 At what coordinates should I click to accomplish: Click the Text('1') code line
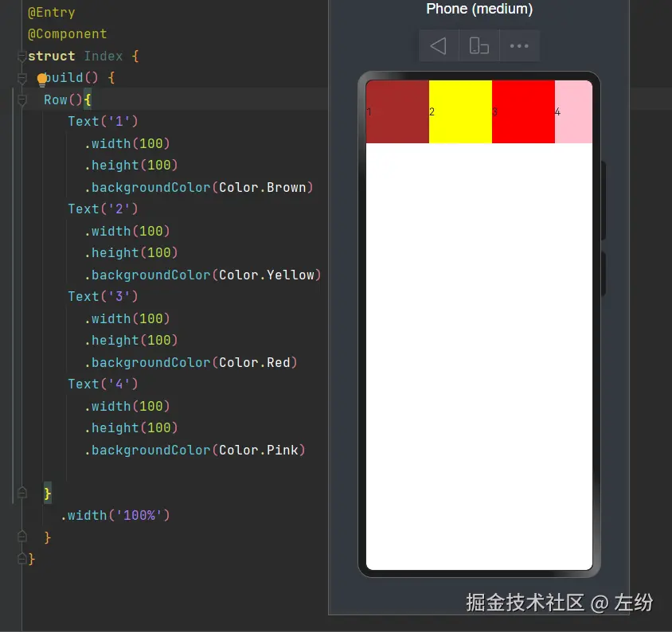(103, 121)
